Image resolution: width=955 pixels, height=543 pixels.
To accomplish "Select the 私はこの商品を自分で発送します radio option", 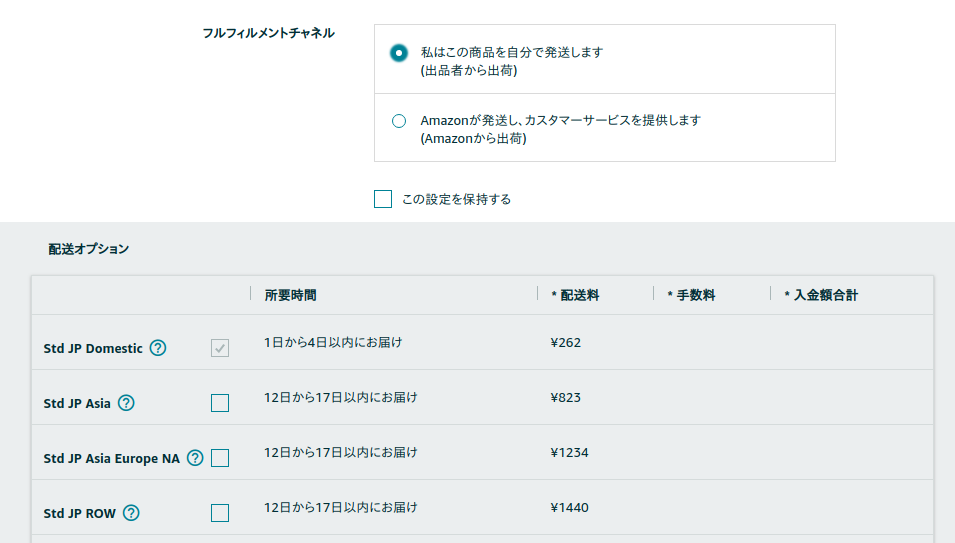I will pos(399,53).
